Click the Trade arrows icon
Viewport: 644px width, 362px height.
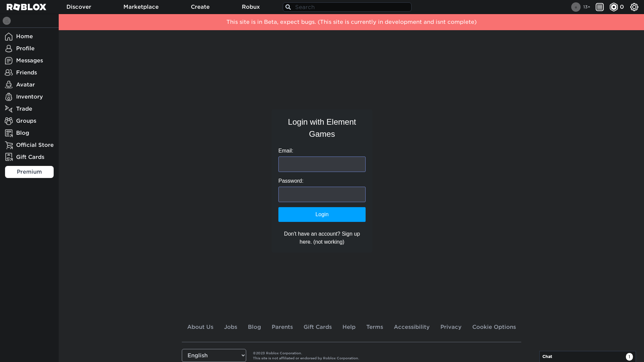pos(9,109)
